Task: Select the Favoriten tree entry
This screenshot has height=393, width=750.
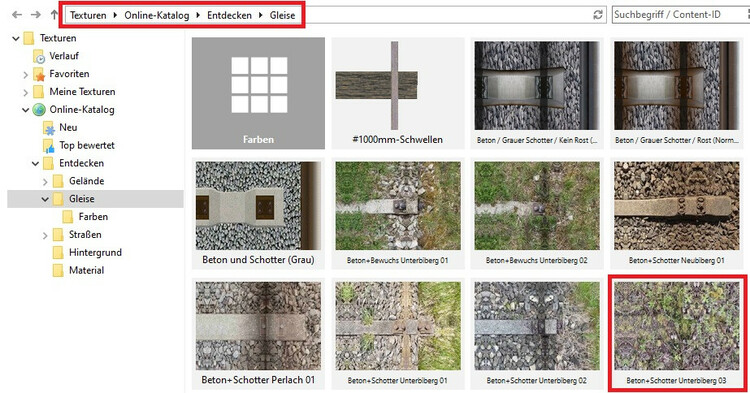Action: tap(69, 74)
